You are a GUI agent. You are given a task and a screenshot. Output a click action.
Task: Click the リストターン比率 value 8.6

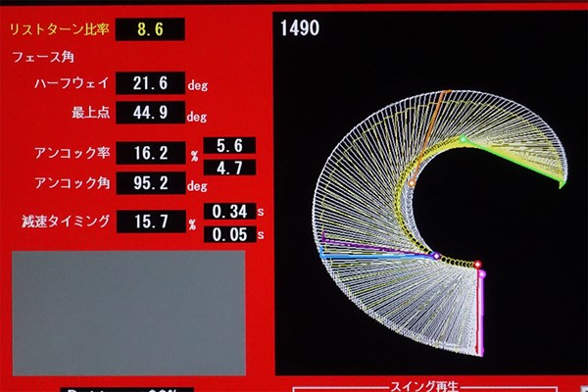coord(150,29)
